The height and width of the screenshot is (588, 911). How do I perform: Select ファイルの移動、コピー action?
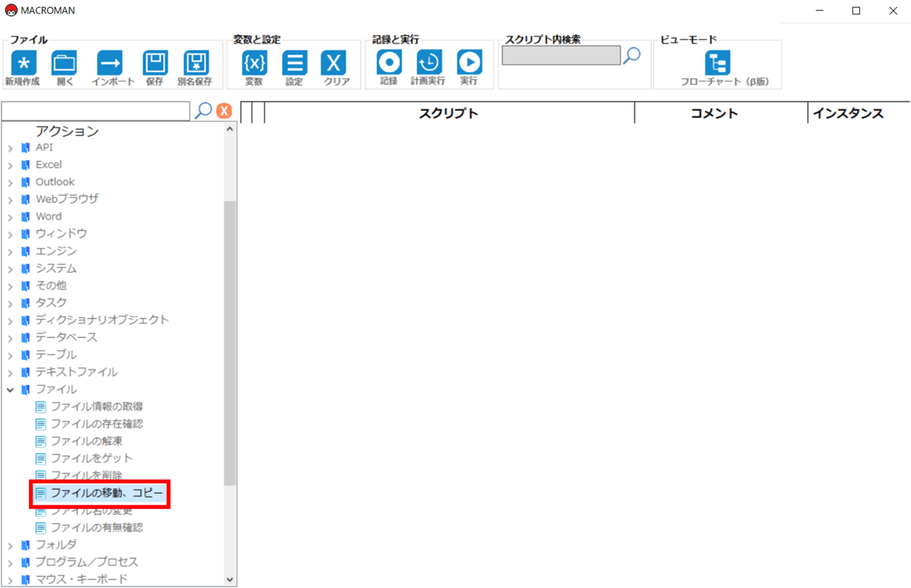point(107,493)
